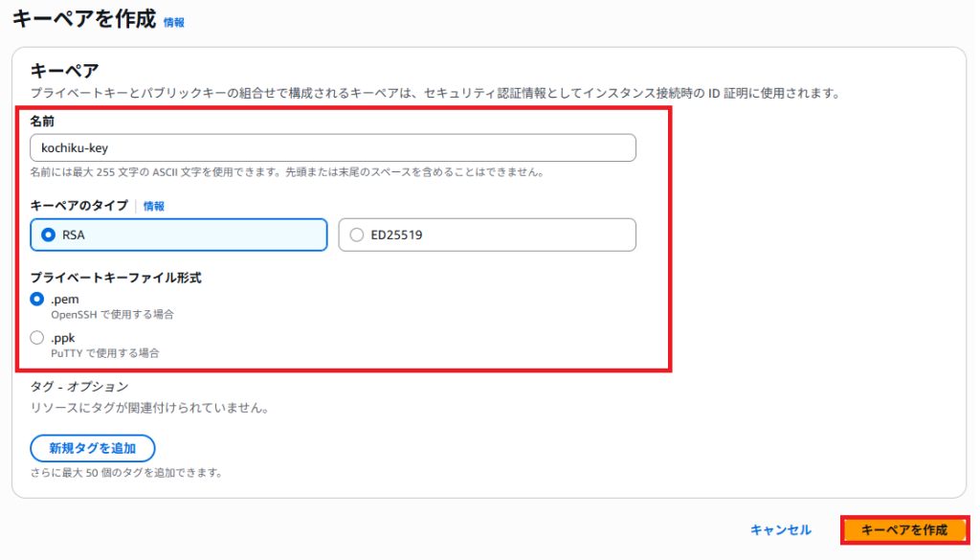This screenshot has width=980, height=560.
Task: Click the タグ - オプション heading
Action: point(79,386)
